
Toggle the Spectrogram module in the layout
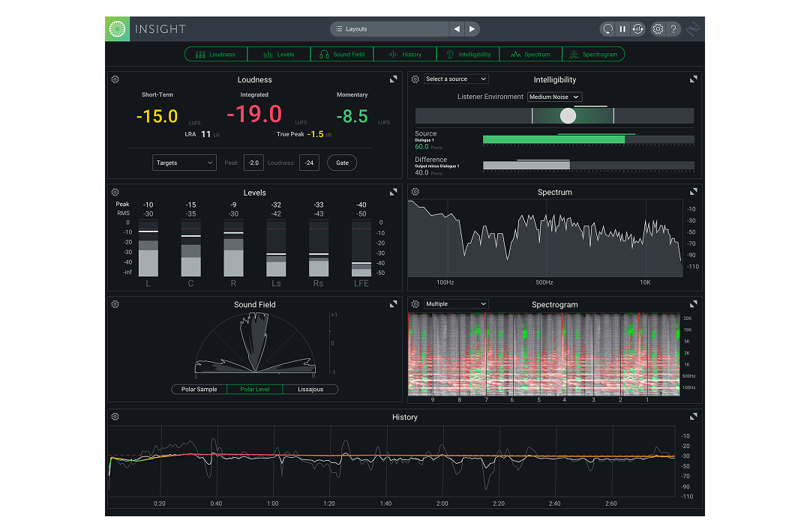(x=593, y=54)
